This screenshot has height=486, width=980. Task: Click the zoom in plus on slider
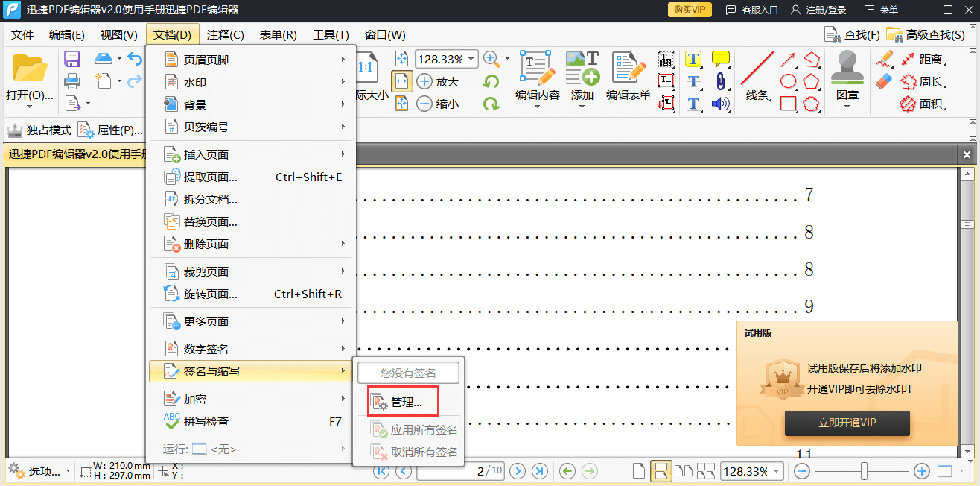(x=921, y=471)
